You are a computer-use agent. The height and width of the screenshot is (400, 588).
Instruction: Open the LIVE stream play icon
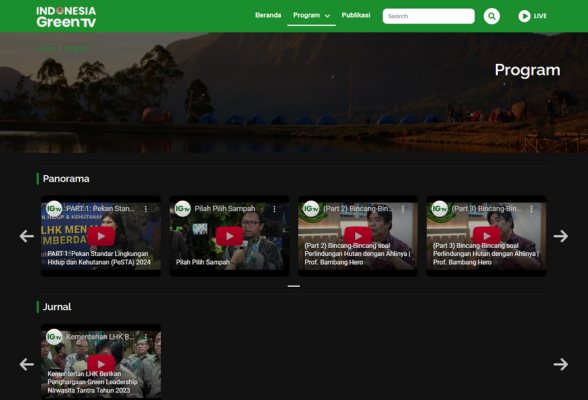524,16
